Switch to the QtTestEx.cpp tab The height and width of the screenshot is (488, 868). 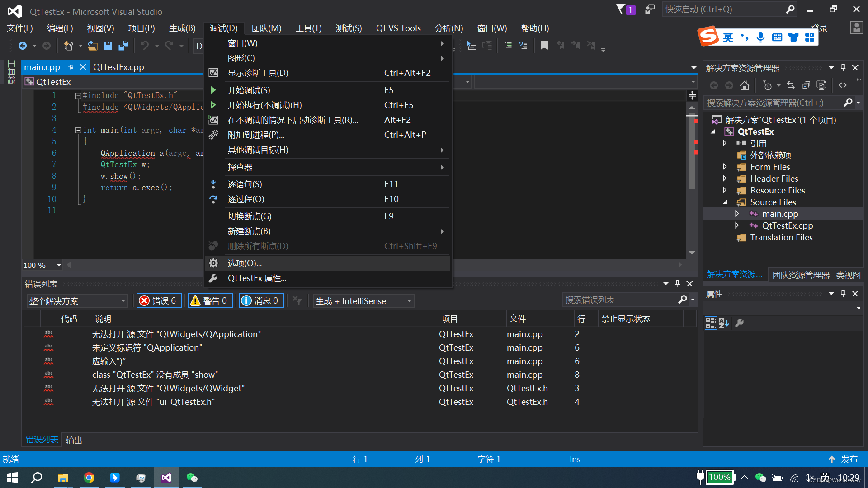coord(118,67)
